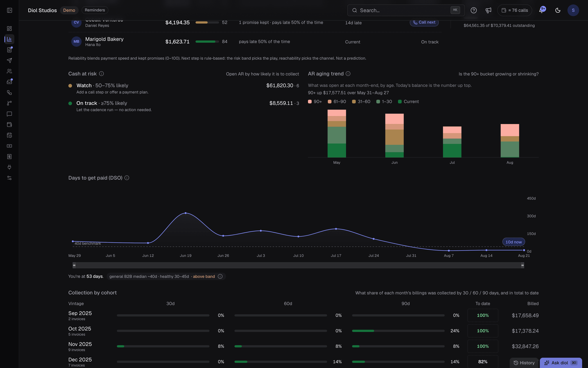The image size is (588, 368).
Task: Toggle the 61–90 legend item
Action: pos(337,102)
